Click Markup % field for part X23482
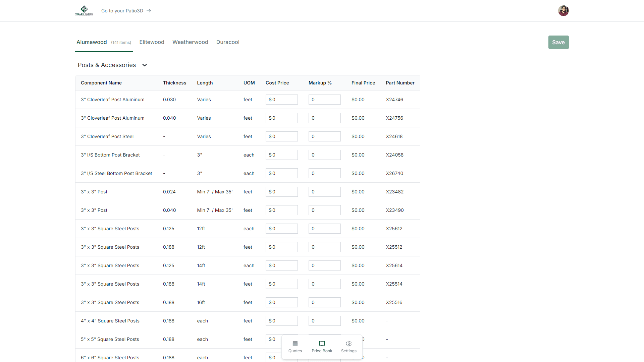This screenshot has width=644, height=362. [x=324, y=192]
